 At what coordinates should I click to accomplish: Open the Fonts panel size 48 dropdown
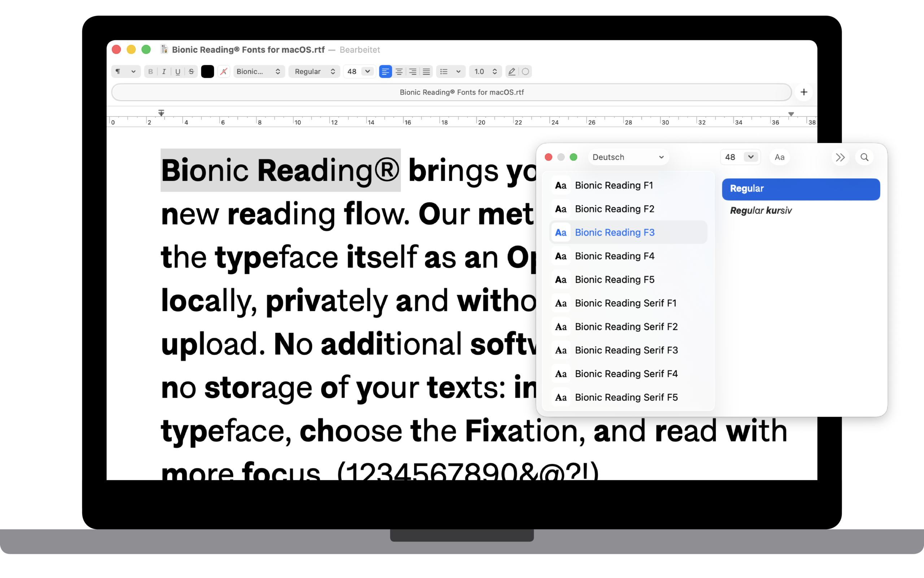click(x=751, y=157)
